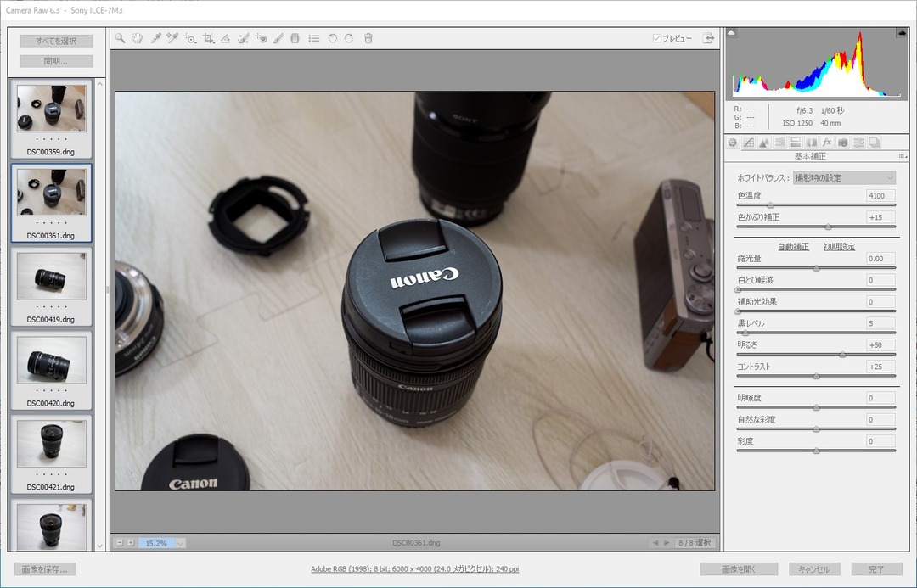Go to previous image arrow

(655, 543)
